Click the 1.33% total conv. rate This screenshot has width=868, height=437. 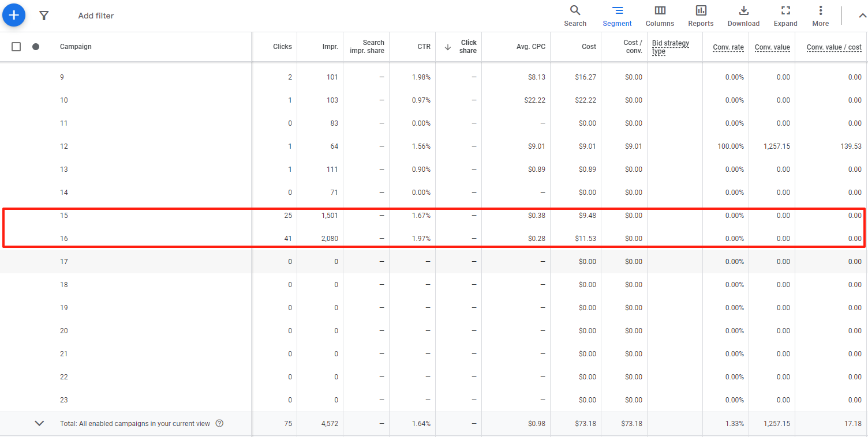(735, 424)
